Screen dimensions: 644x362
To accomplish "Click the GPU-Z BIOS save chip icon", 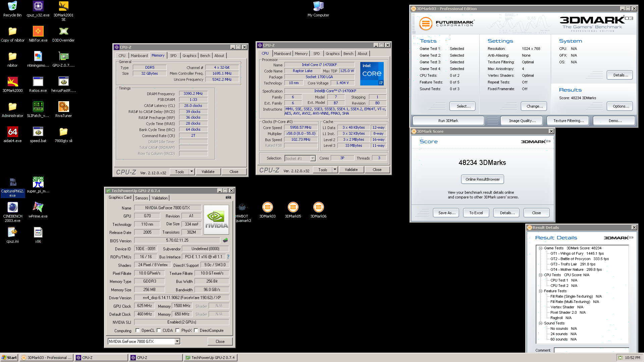I will click(225, 240).
